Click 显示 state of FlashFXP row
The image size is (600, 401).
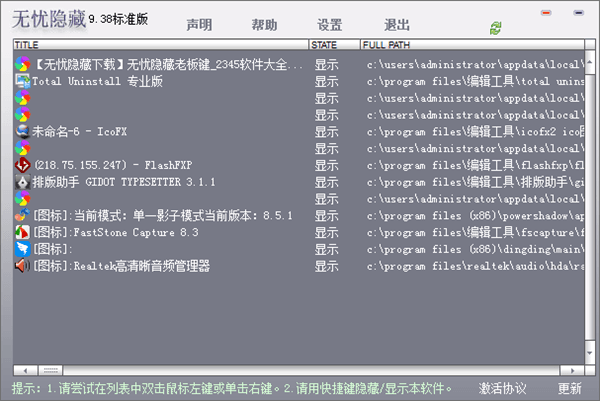tap(326, 165)
